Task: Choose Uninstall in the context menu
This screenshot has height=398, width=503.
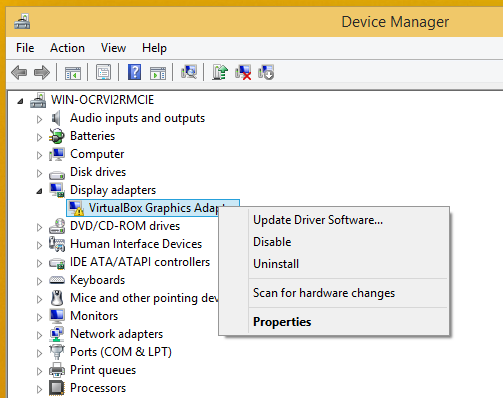Action: click(334, 264)
